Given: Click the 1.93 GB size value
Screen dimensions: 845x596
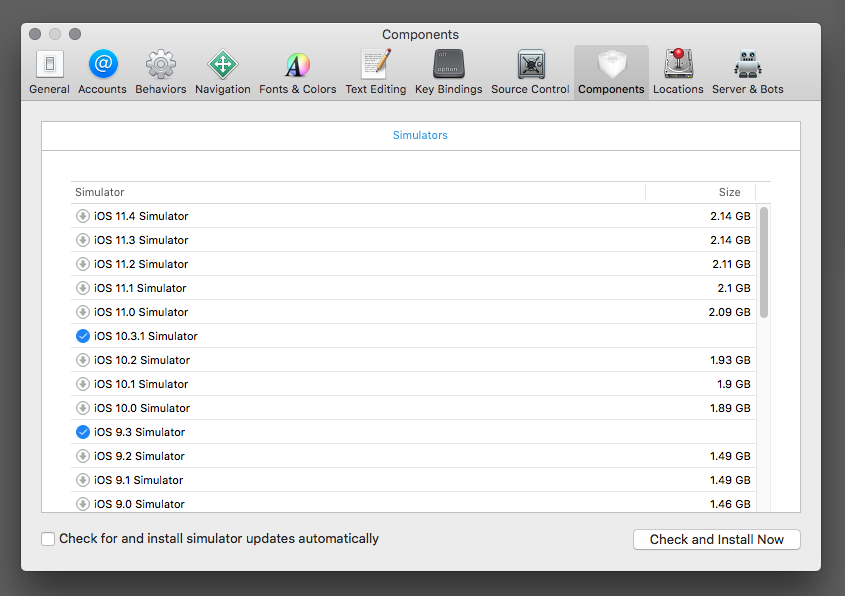Looking at the screenshot, I should coord(730,360).
